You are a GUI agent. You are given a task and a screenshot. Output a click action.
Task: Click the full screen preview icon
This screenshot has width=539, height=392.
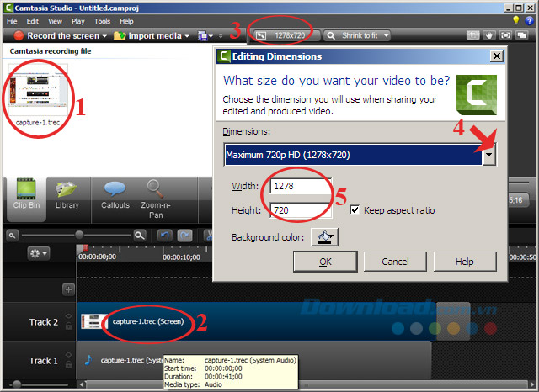505,35
